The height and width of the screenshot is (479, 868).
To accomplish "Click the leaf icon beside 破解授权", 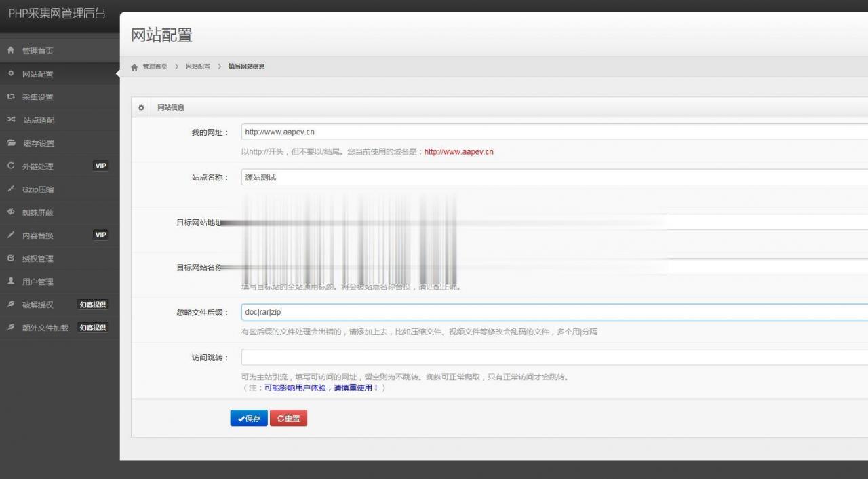I will tap(11, 304).
